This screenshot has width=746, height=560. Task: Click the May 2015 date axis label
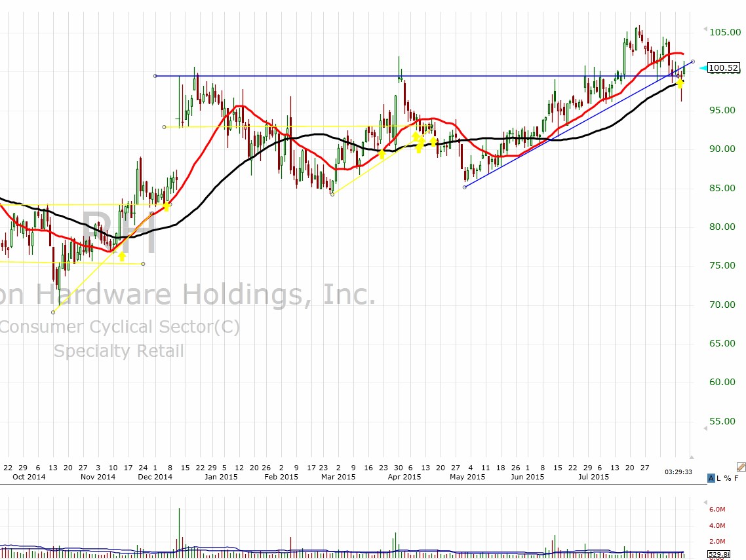point(467,477)
